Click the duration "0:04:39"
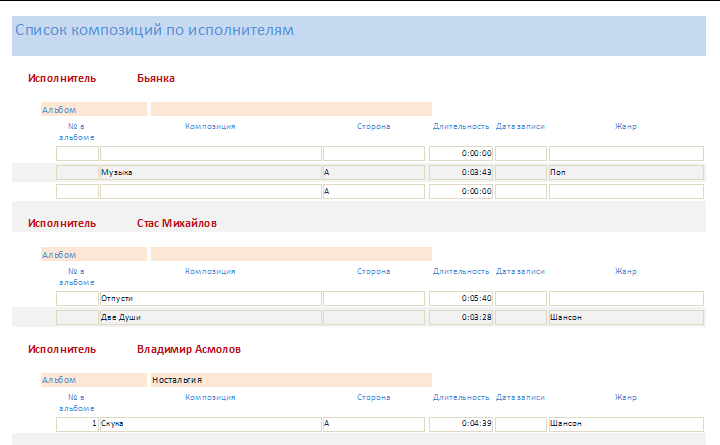The height and width of the screenshot is (445, 720). point(461,424)
